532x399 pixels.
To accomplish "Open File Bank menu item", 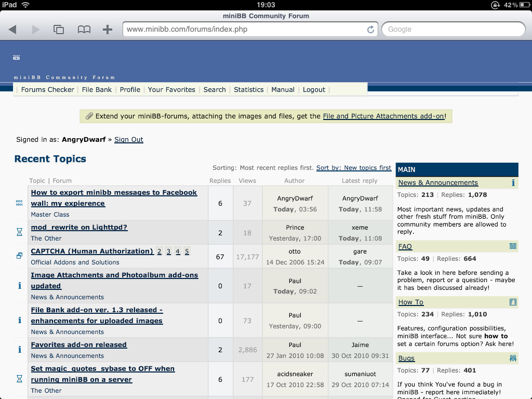I will (97, 89).
